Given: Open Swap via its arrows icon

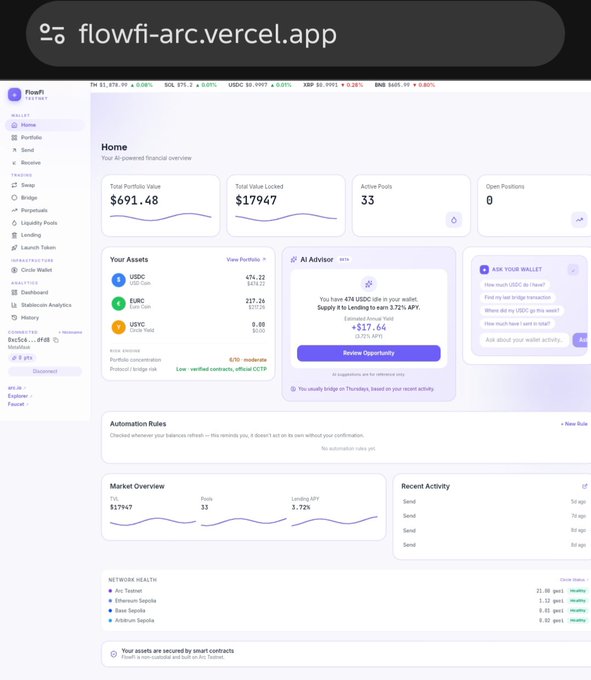Looking at the screenshot, I should click(x=14, y=185).
